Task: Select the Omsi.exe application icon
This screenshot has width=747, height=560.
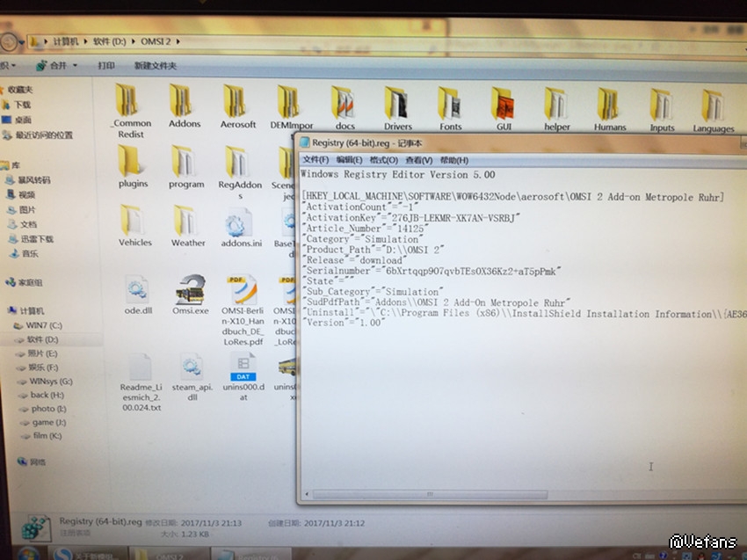Action: (191, 292)
